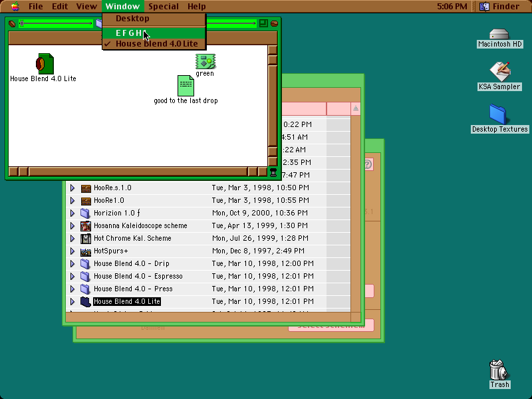Select the Hot Chrome Kal. Scheme name
The height and width of the screenshot is (399, 532).
(132, 238)
